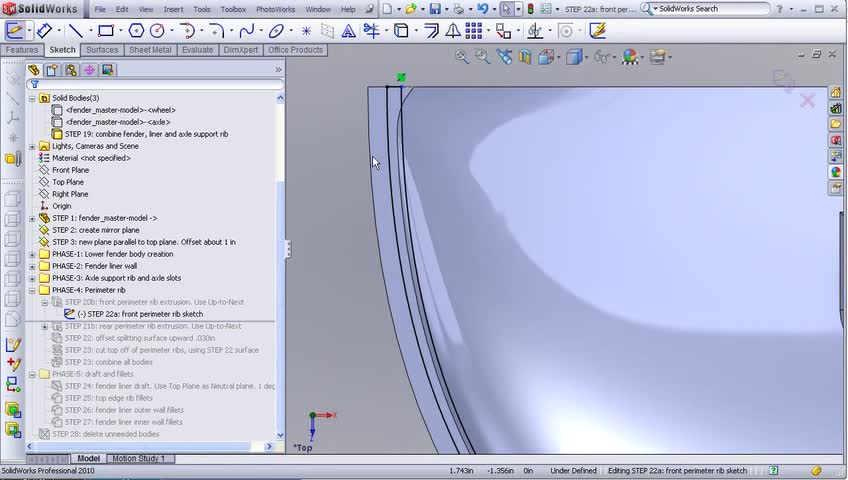Click the Tags icon in status bar
Viewport: 848px width, 480px height.
click(x=816, y=471)
